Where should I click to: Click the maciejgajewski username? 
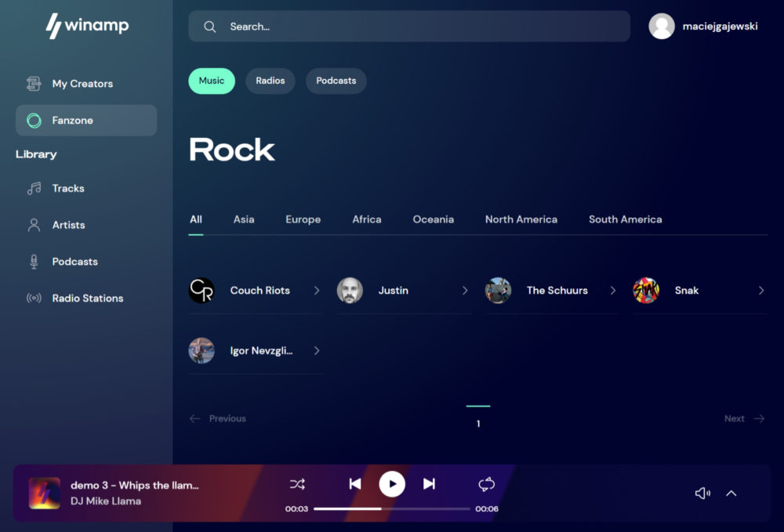coord(720,26)
